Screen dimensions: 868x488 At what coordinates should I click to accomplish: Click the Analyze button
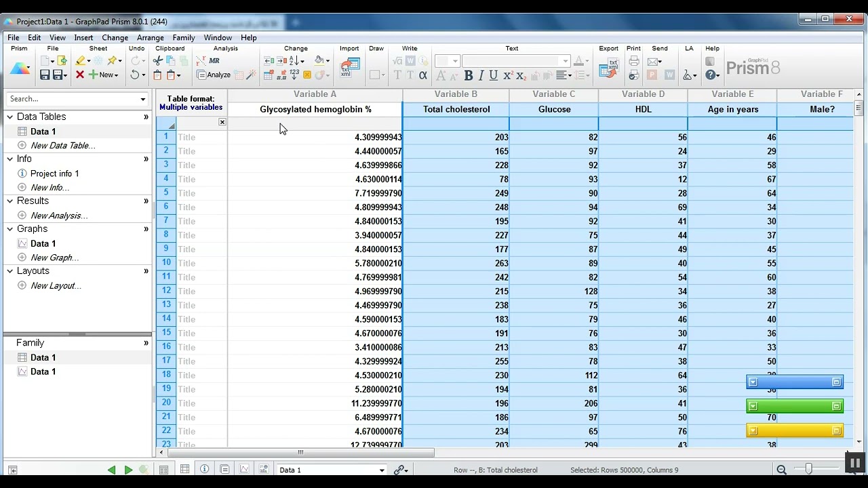[214, 75]
